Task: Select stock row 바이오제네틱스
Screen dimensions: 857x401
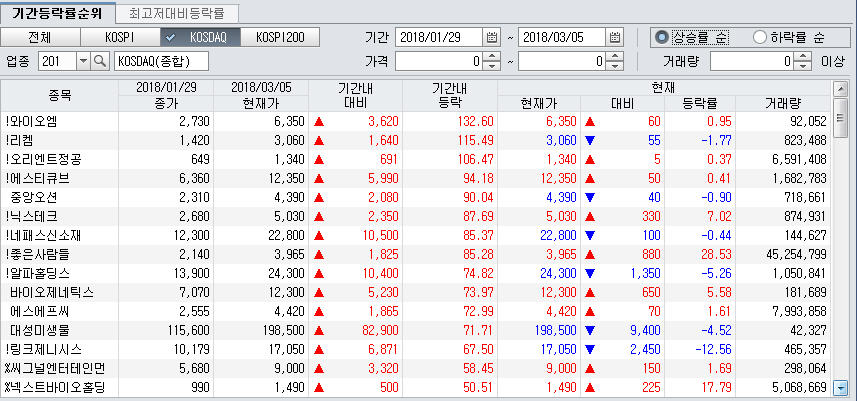Action: (x=415, y=292)
